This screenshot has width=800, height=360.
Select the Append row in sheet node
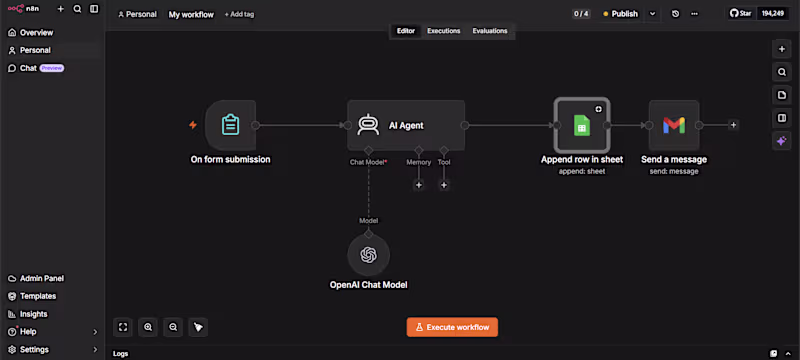pyautogui.click(x=582, y=125)
